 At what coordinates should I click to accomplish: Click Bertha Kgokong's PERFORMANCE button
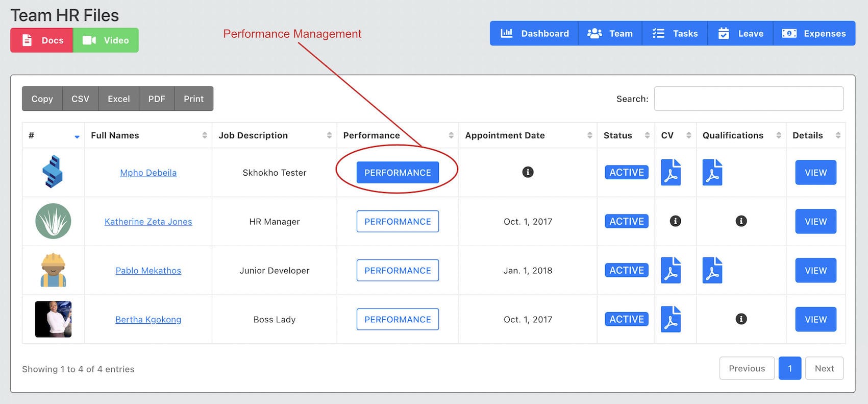[x=398, y=319]
